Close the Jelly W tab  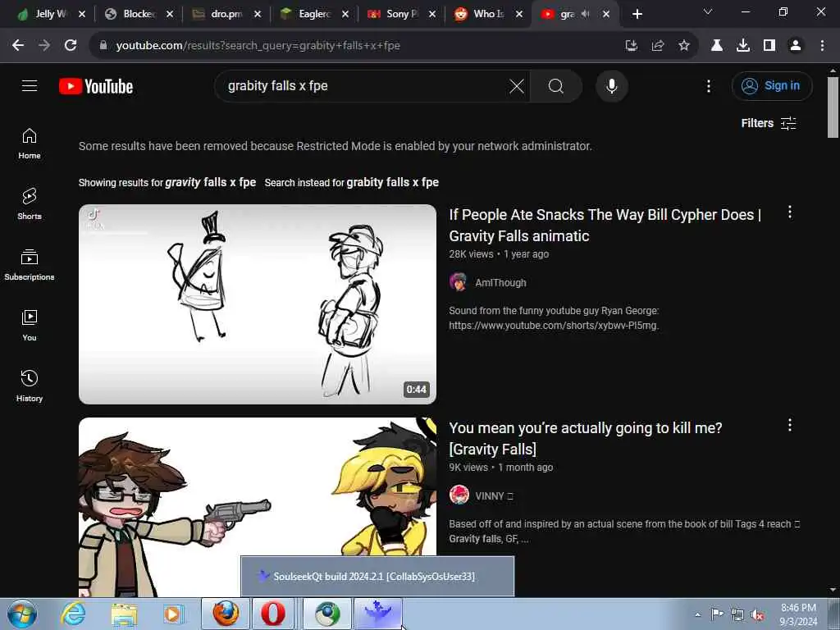[82, 14]
